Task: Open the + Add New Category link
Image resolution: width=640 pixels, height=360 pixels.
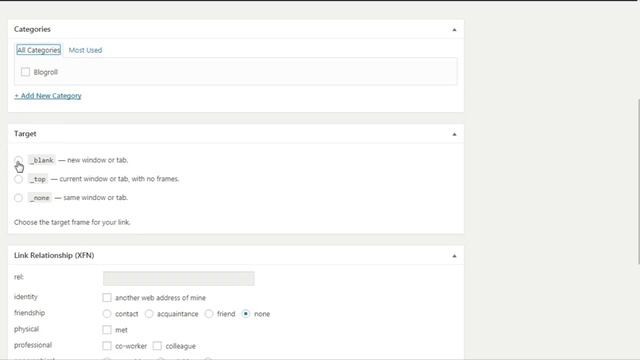Action: tap(48, 96)
